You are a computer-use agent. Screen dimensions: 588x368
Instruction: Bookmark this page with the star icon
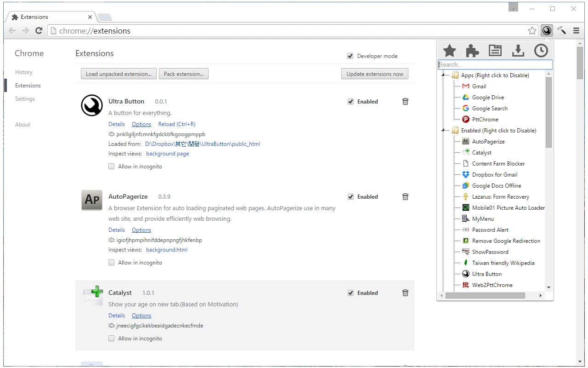point(532,31)
